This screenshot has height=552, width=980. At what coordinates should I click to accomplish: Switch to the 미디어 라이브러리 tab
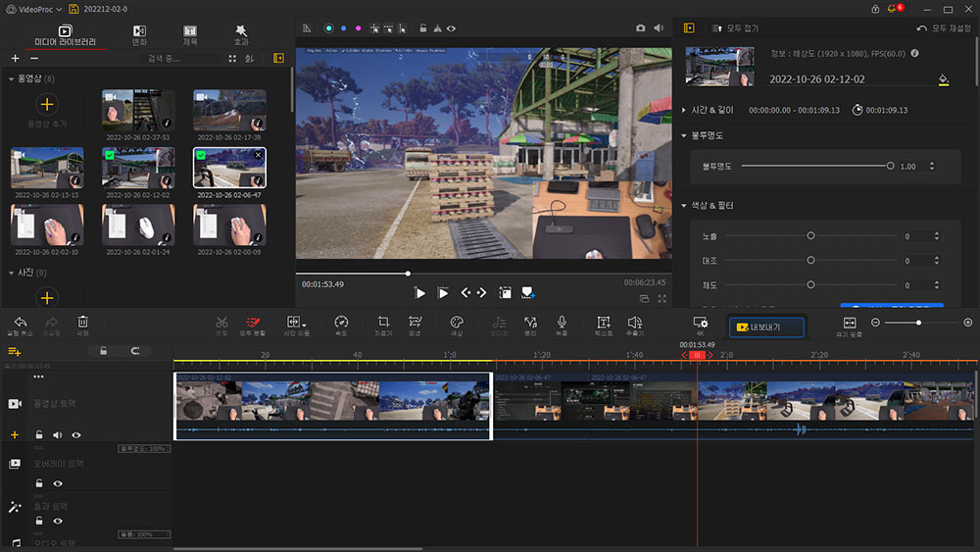(65, 35)
